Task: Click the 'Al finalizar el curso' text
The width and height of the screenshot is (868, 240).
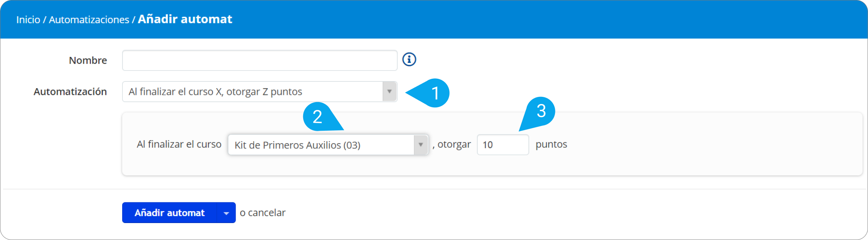Action: (179, 144)
